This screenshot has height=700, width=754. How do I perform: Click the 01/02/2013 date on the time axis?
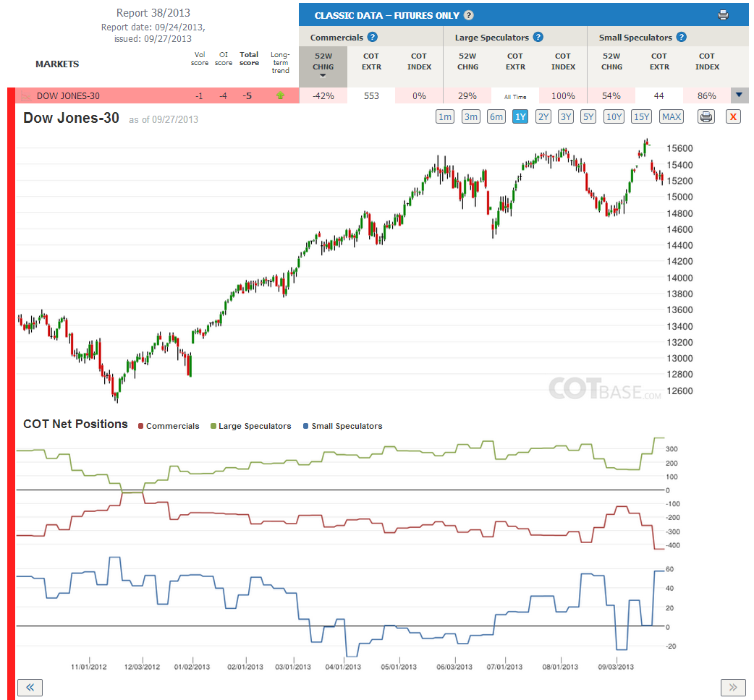tap(192, 667)
